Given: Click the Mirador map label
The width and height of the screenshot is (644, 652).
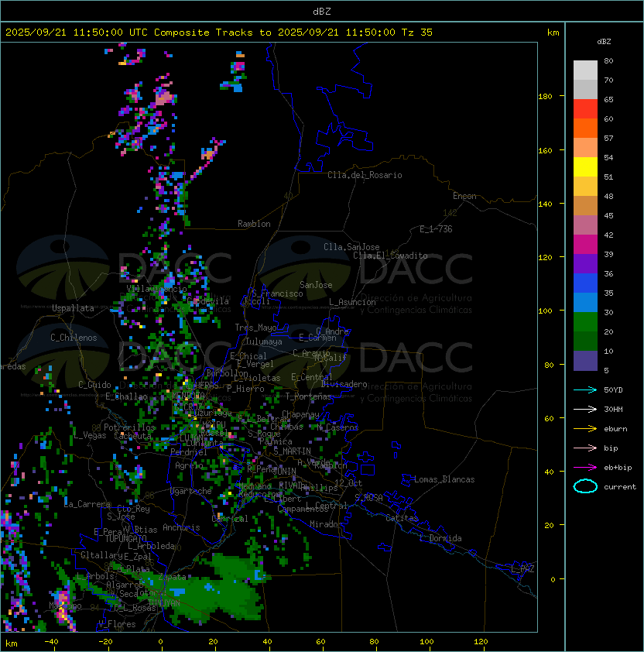Looking at the screenshot, I should coord(326,524).
